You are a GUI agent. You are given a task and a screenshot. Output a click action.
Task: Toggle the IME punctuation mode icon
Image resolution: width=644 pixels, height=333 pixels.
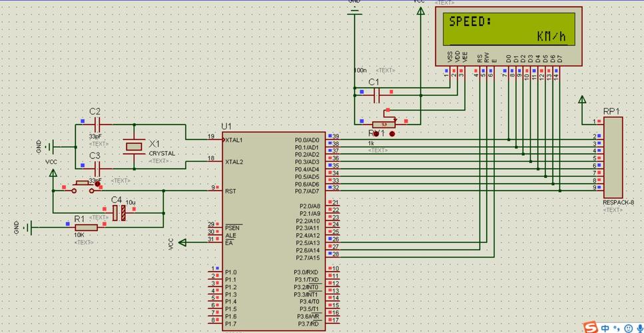pyautogui.click(x=617, y=328)
